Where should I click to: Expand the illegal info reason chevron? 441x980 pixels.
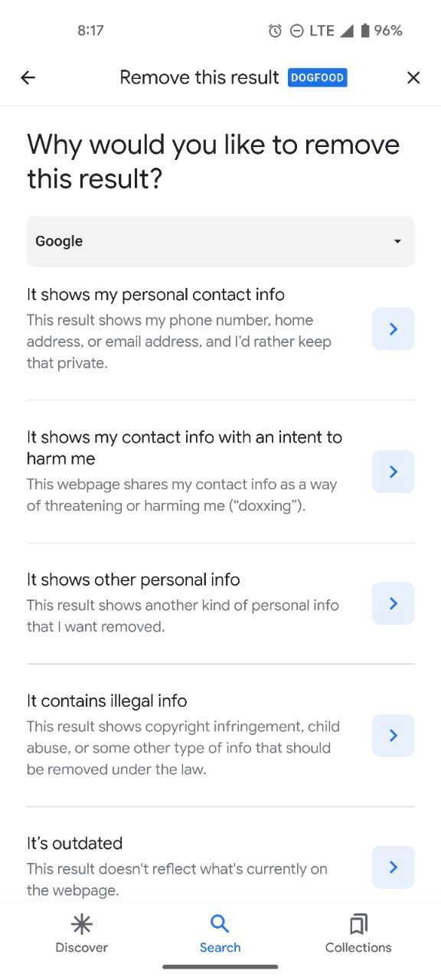coord(393,735)
